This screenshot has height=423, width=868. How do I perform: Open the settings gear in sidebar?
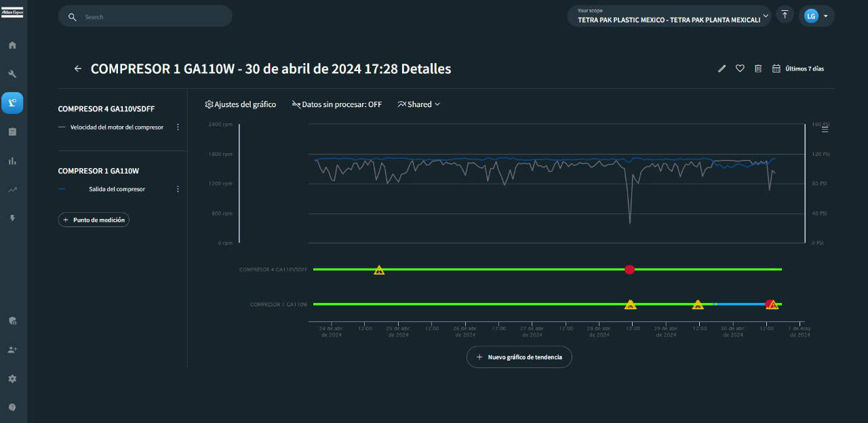[x=12, y=379]
